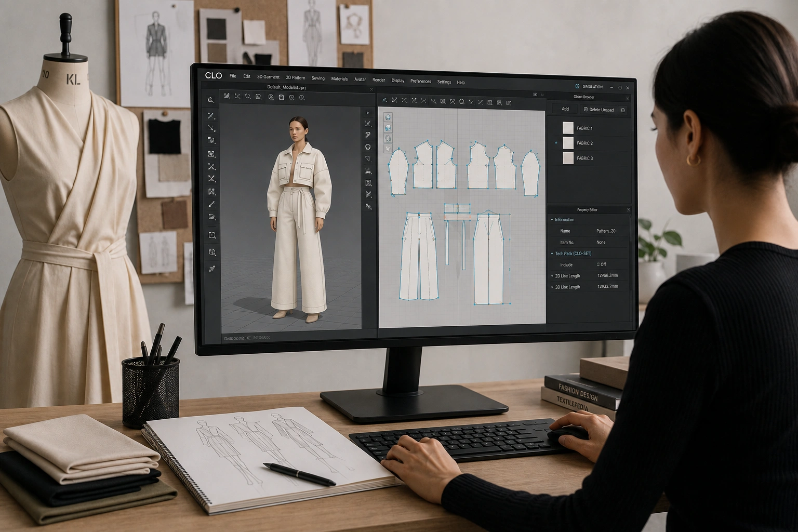Collapse the Tech Pack (CLO-SET) section
Viewport: 798px width, 532px height.
coord(552,254)
